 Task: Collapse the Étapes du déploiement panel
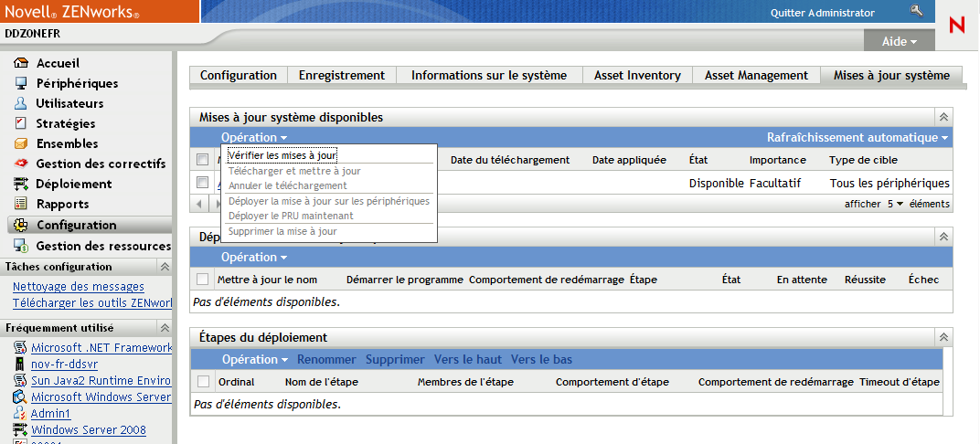(943, 337)
